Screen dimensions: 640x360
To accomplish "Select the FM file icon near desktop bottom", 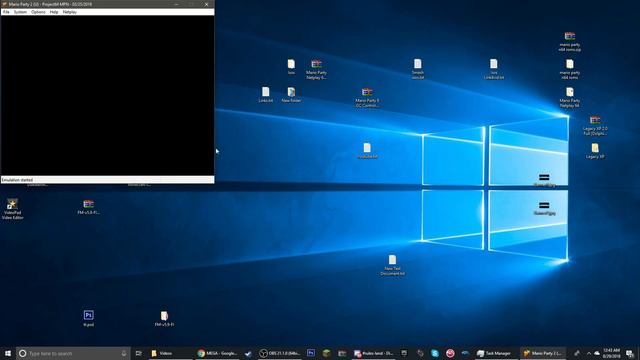I will point(164,318).
